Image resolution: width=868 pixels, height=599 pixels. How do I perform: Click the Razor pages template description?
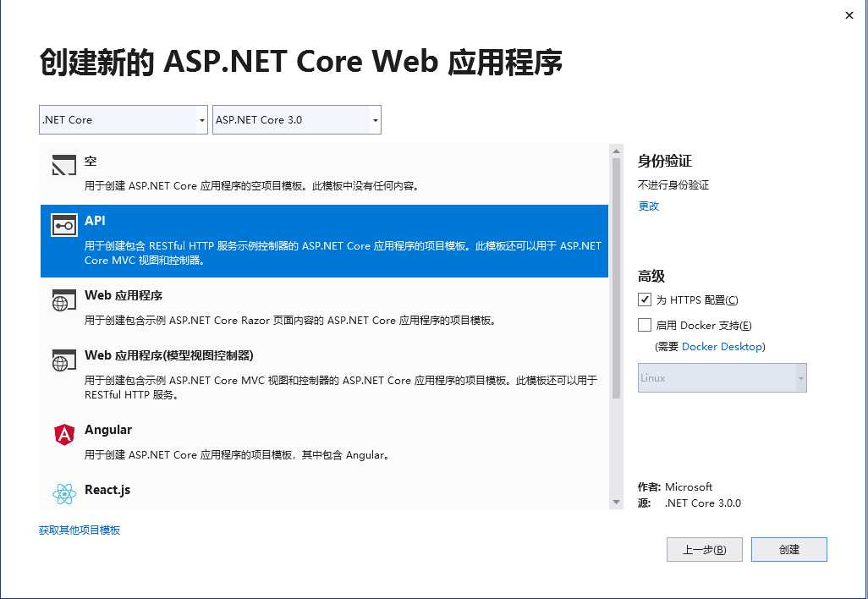[291, 321]
